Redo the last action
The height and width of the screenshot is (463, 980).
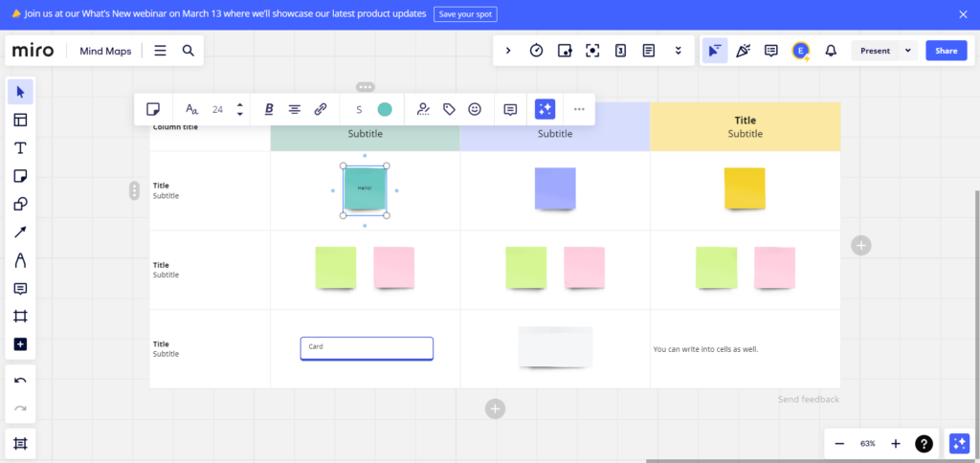tap(20, 408)
